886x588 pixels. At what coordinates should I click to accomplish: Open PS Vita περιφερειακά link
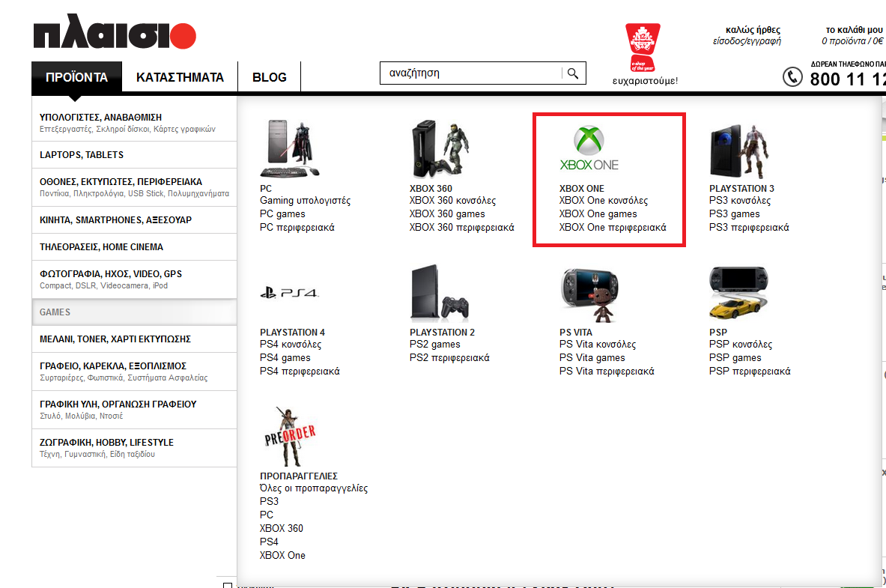coord(607,372)
